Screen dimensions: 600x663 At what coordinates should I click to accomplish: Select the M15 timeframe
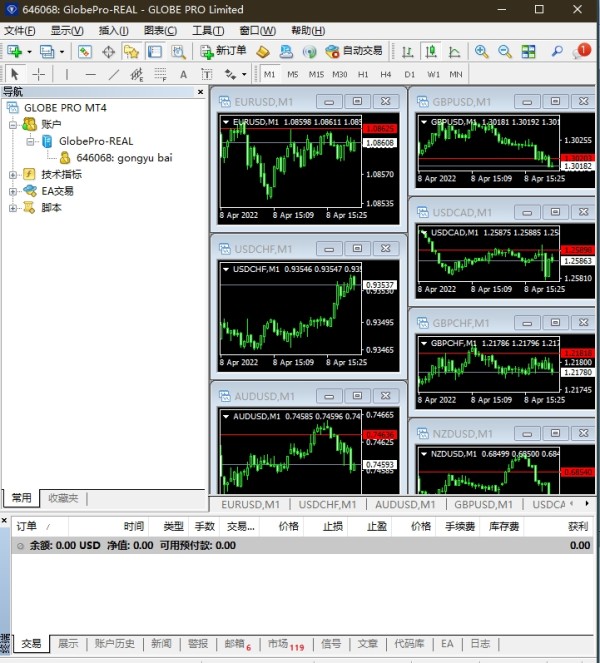[316, 74]
